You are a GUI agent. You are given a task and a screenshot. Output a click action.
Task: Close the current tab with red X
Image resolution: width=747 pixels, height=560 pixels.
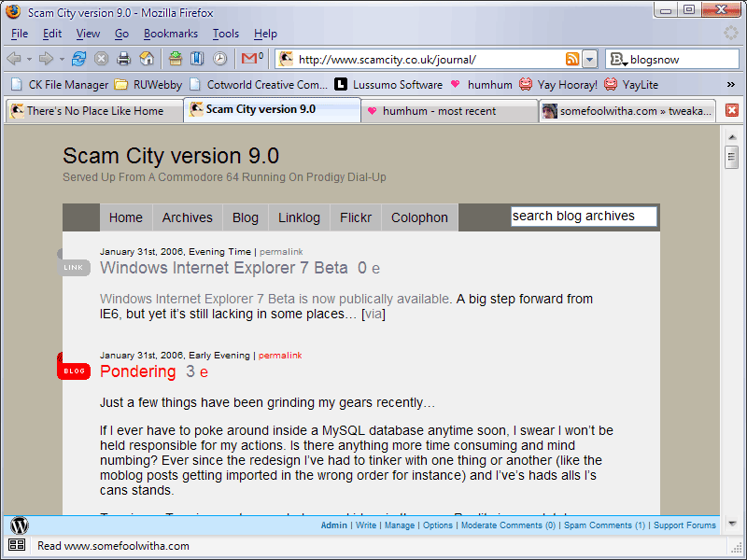coord(732,110)
